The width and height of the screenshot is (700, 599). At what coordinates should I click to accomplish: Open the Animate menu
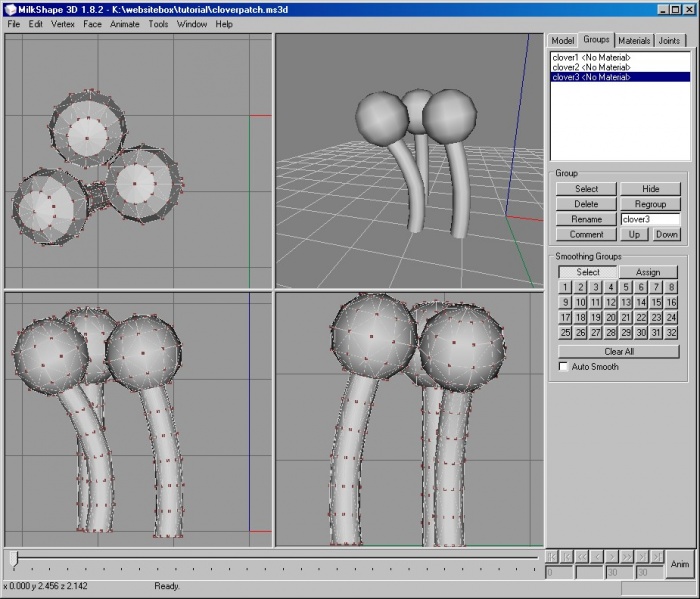coord(125,23)
